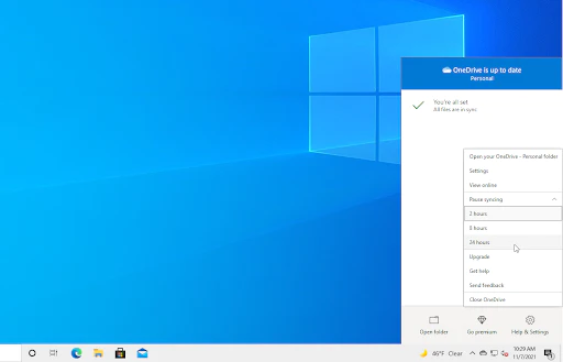
Task: Open Task View from the taskbar
Action: pos(53,353)
